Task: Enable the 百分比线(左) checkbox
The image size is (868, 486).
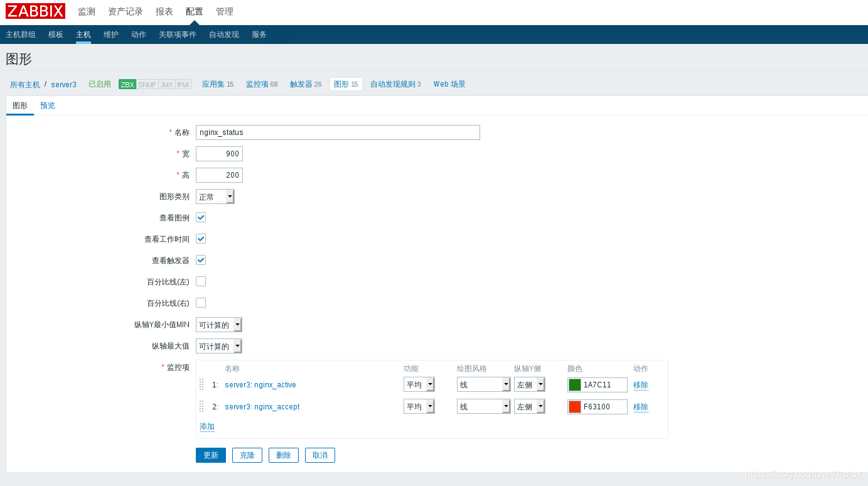Action: [201, 281]
